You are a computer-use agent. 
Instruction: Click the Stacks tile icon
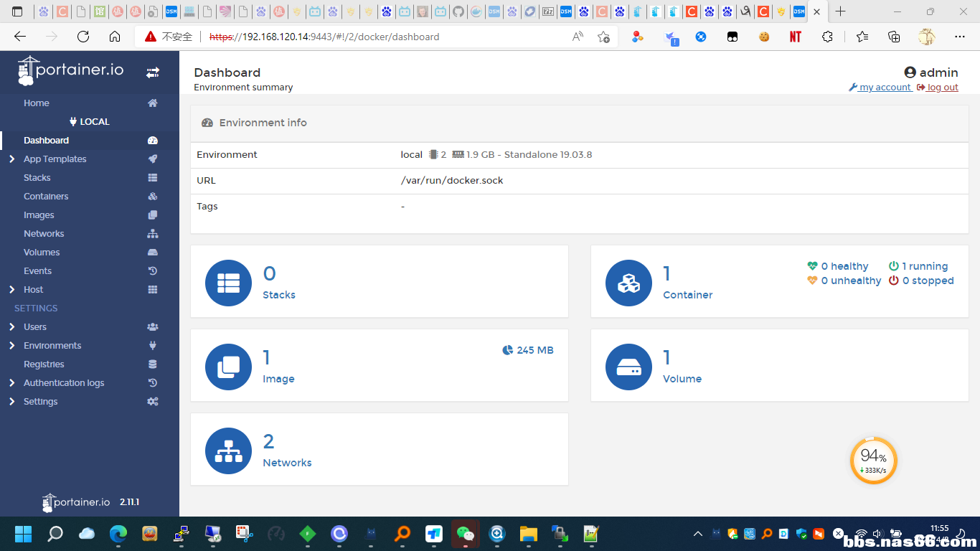pyautogui.click(x=228, y=283)
